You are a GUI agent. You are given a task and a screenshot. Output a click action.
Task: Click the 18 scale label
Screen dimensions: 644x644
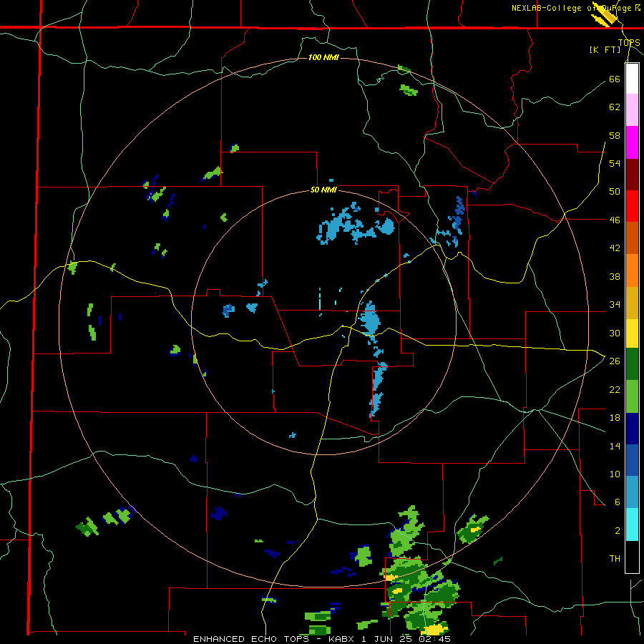tap(615, 418)
